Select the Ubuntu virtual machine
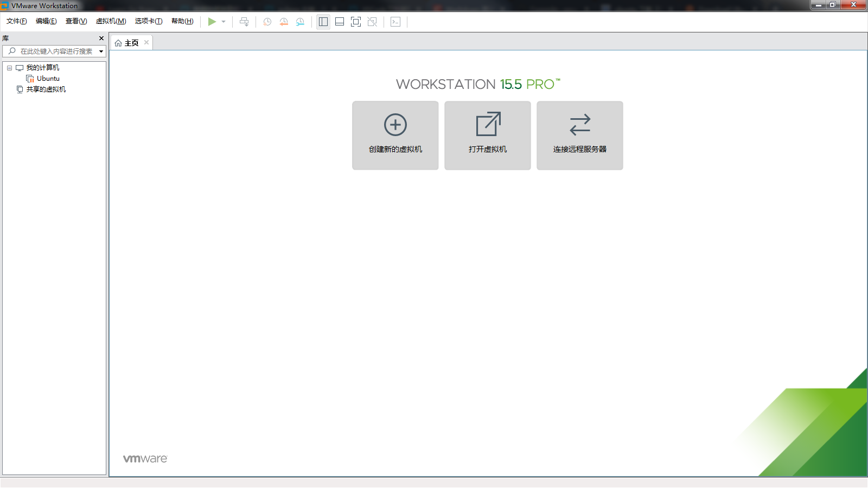Screen dimensions: 868x488 click(x=48, y=79)
